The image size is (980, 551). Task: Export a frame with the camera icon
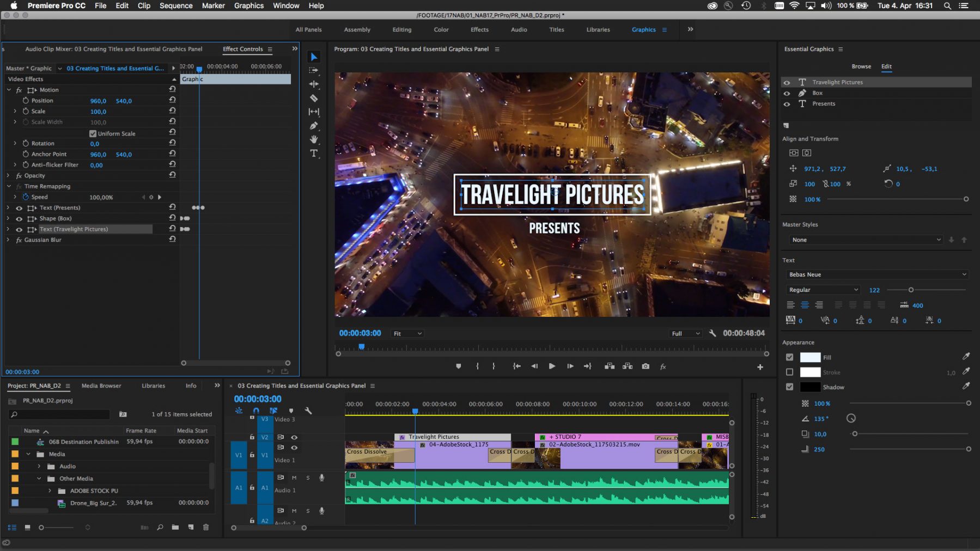click(646, 366)
